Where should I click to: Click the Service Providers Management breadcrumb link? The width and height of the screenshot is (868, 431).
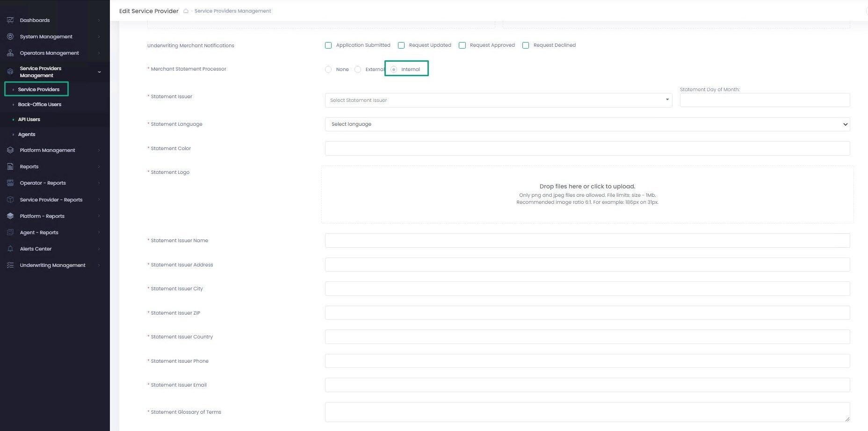(232, 11)
